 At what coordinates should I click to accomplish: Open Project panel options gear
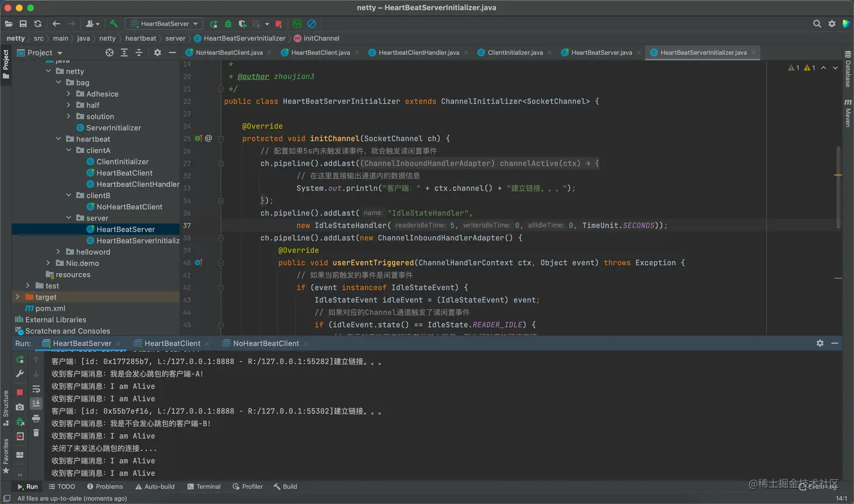coord(158,52)
